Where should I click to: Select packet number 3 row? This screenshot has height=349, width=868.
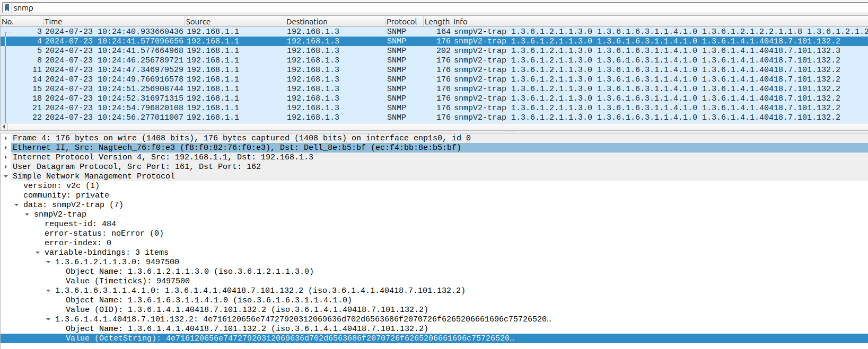click(434, 31)
